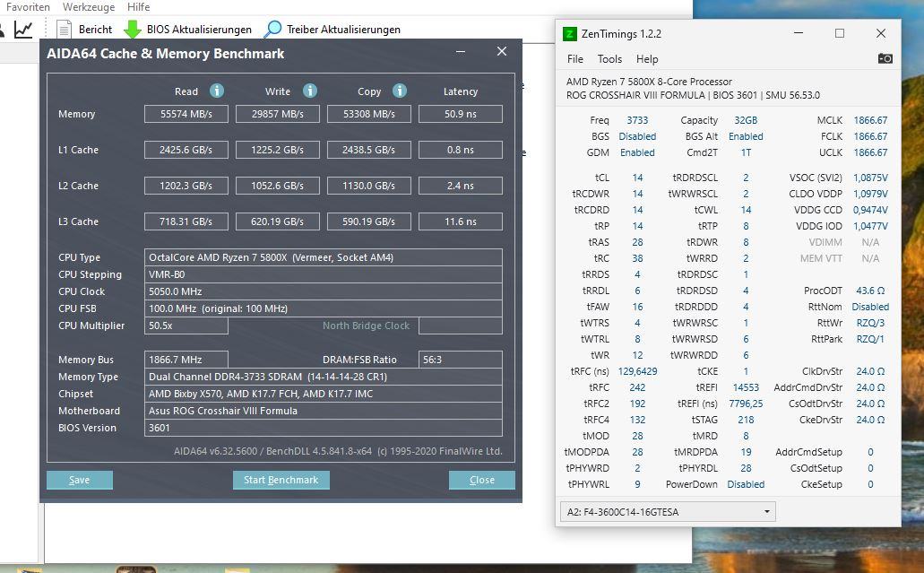This screenshot has height=573, width=924.
Task: Click the Save button
Action: pos(80,480)
